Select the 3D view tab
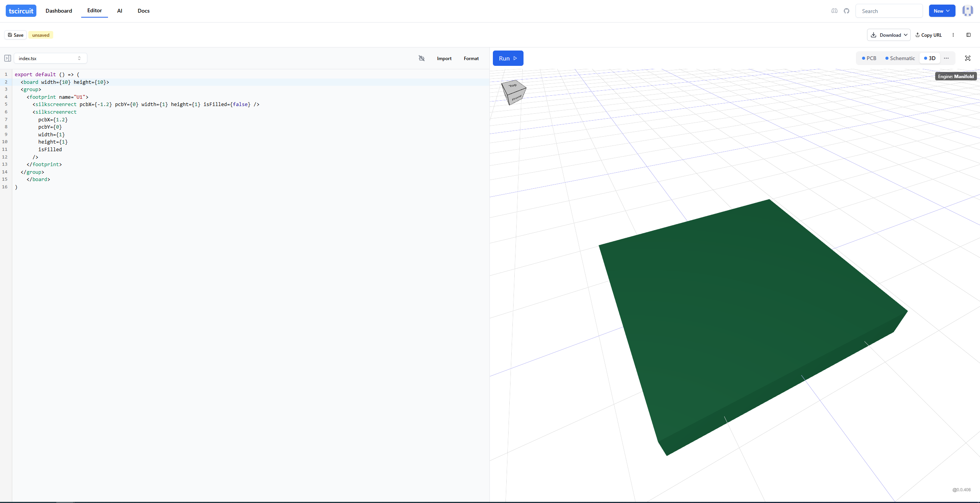Viewport: 980px width, 503px height. [929, 58]
